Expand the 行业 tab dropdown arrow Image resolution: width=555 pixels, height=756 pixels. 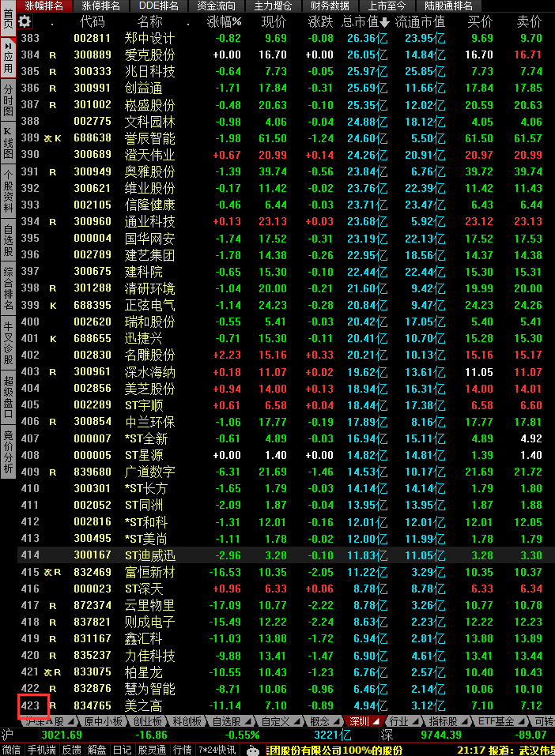click(416, 721)
